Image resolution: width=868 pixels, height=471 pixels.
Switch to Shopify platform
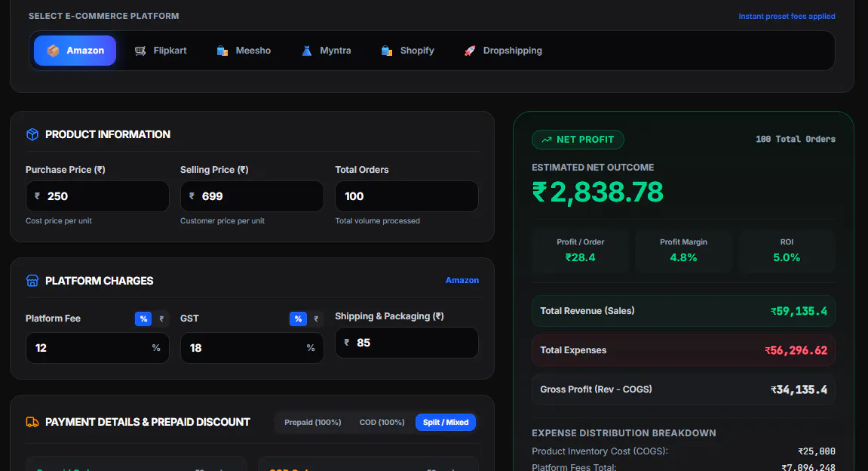(x=407, y=51)
